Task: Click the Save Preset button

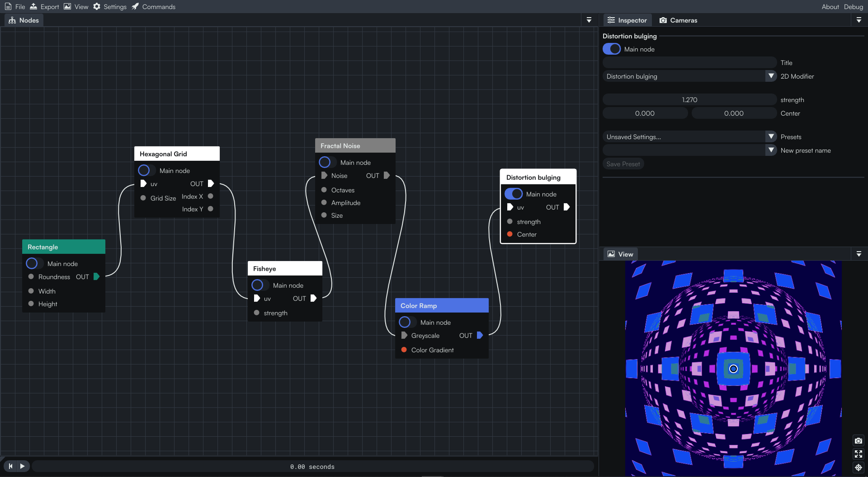Action: pyautogui.click(x=623, y=164)
